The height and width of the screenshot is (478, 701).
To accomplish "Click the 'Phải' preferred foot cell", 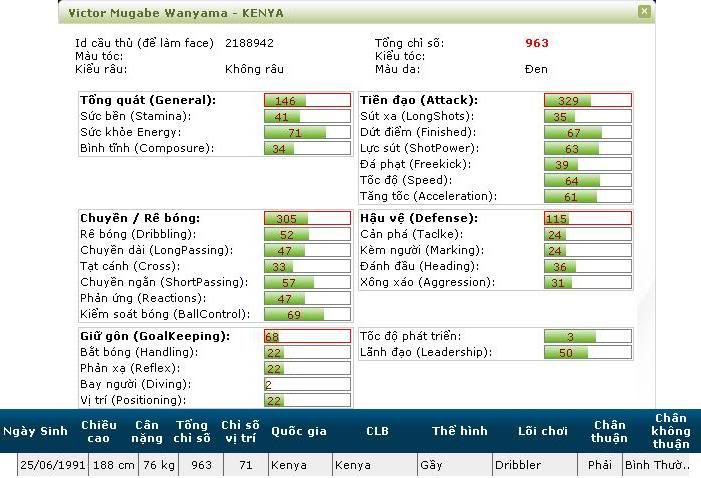I will point(600,465).
